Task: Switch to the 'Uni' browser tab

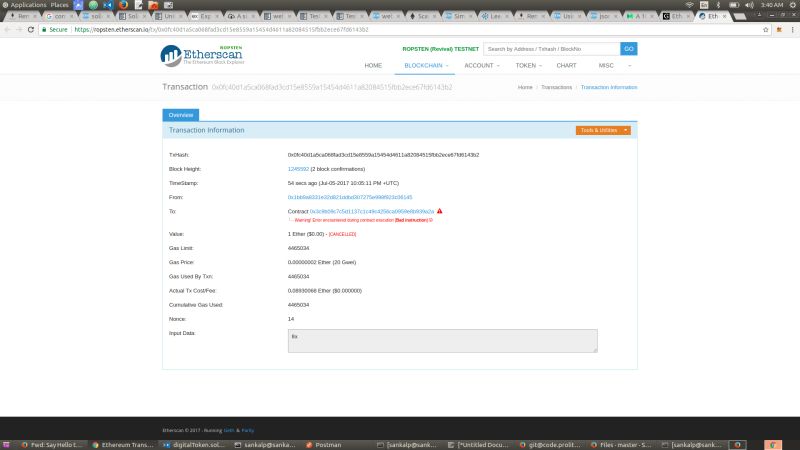Action: (x=168, y=16)
